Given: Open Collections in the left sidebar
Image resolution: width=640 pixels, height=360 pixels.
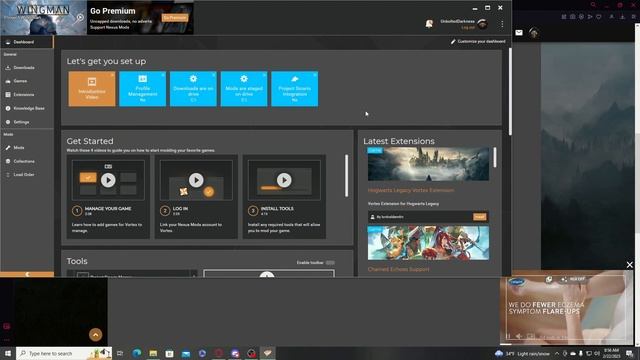Looking at the screenshot, I should pos(27,161).
